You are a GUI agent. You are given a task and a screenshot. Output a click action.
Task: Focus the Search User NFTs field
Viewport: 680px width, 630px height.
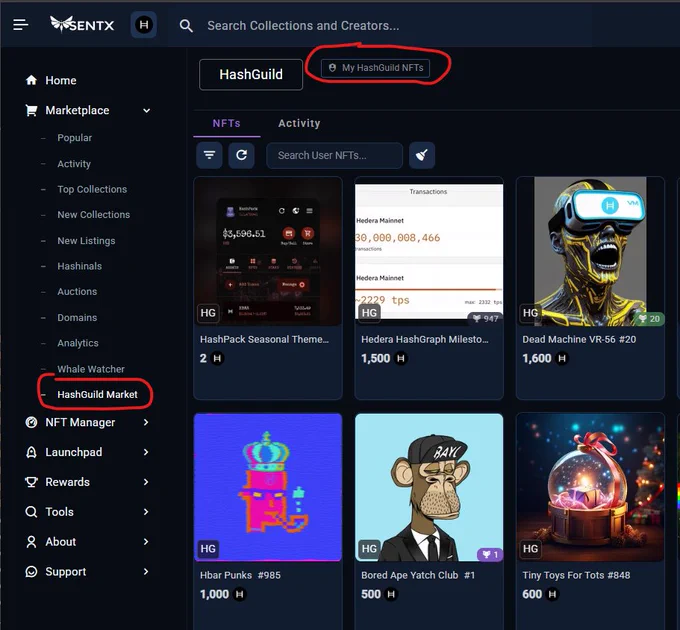tap(334, 155)
